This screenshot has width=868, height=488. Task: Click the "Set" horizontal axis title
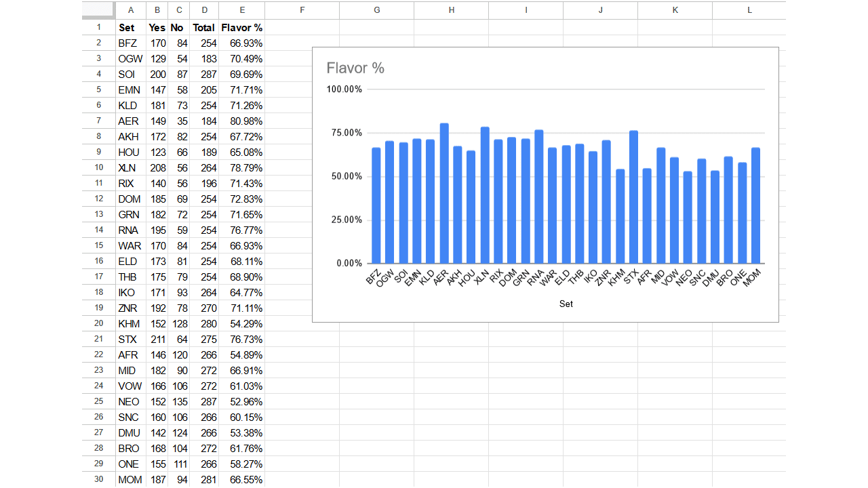coord(566,304)
